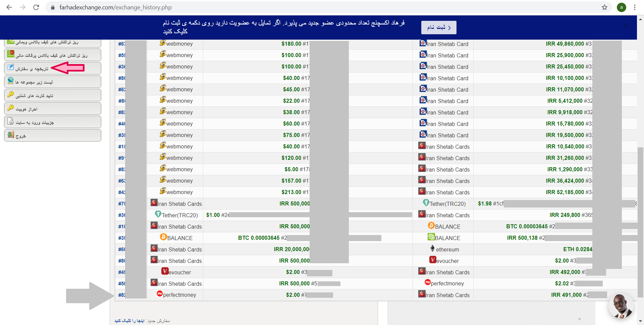Open the subsets list (لیست زیر مجموعه ها) item
The height and width of the screenshot is (325, 644).
click(x=53, y=82)
